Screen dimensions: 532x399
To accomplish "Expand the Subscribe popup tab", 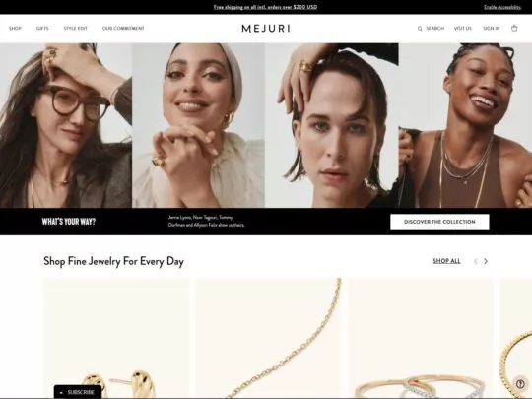I will pos(78,392).
